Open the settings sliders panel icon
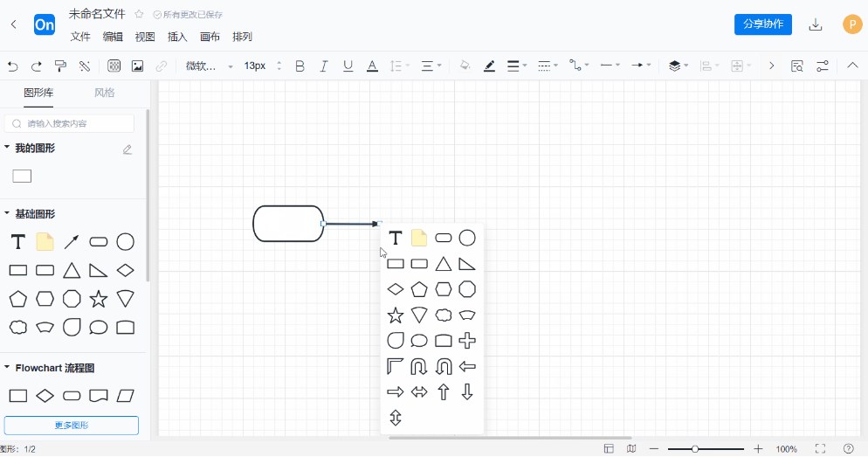This screenshot has height=457, width=868. 823,66
